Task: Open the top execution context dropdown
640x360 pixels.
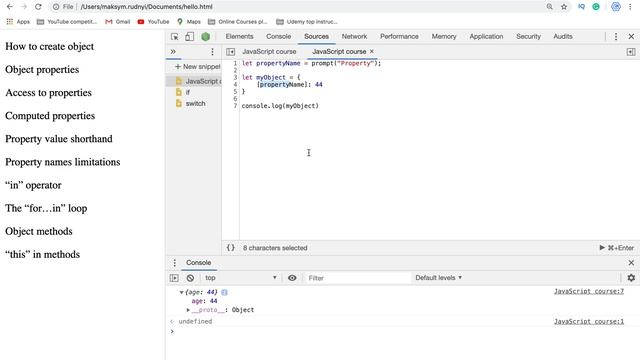Action: 241,278
